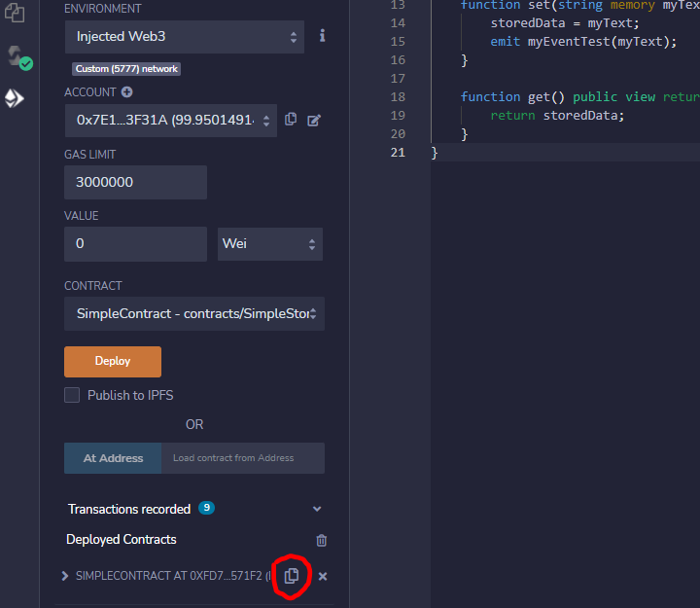Click the Gas Limit input field
700x608 pixels.
coord(135,182)
